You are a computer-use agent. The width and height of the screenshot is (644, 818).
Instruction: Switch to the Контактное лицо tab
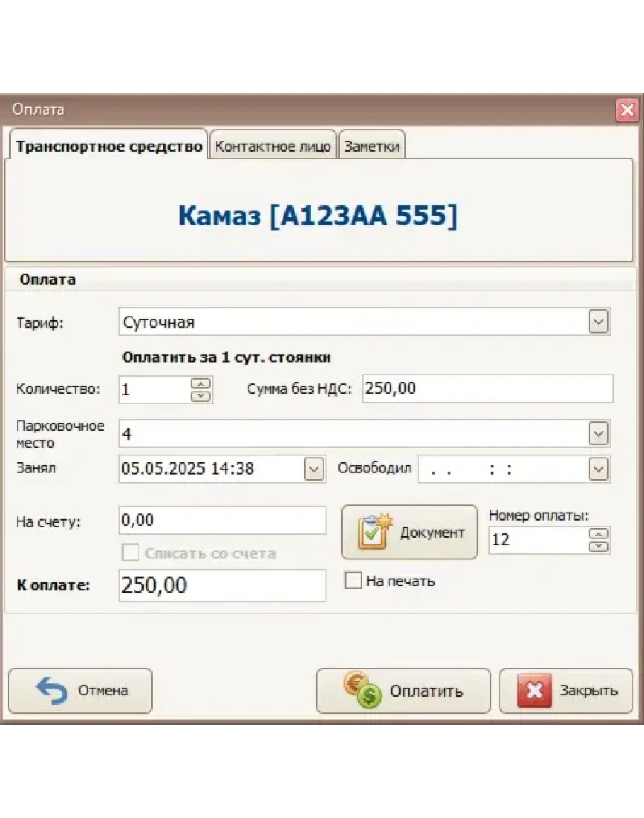point(272,147)
